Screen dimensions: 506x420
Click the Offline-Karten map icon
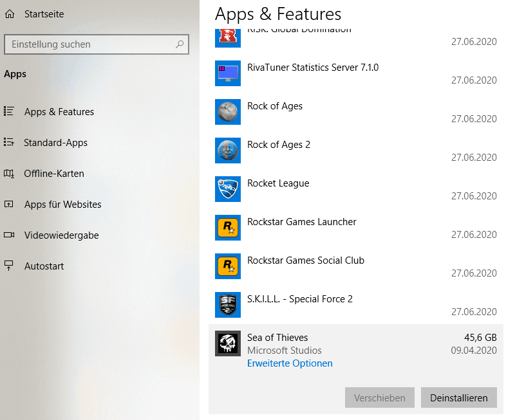(9, 174)
